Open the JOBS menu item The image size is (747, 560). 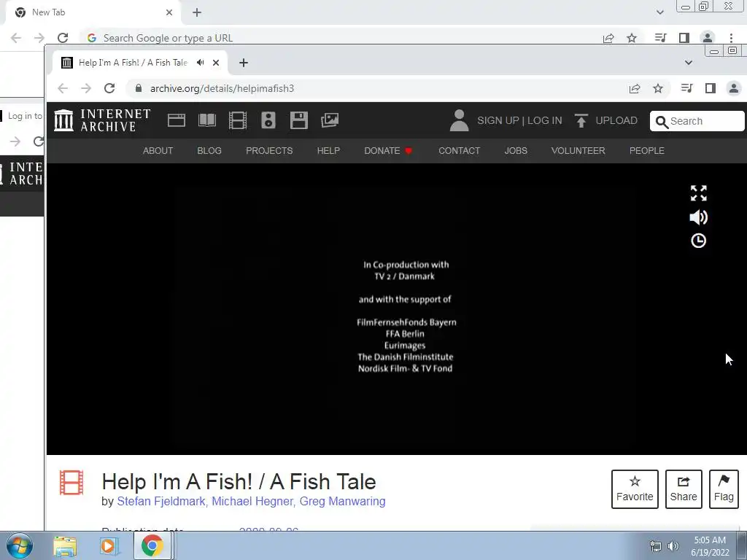tap(516, 150)
